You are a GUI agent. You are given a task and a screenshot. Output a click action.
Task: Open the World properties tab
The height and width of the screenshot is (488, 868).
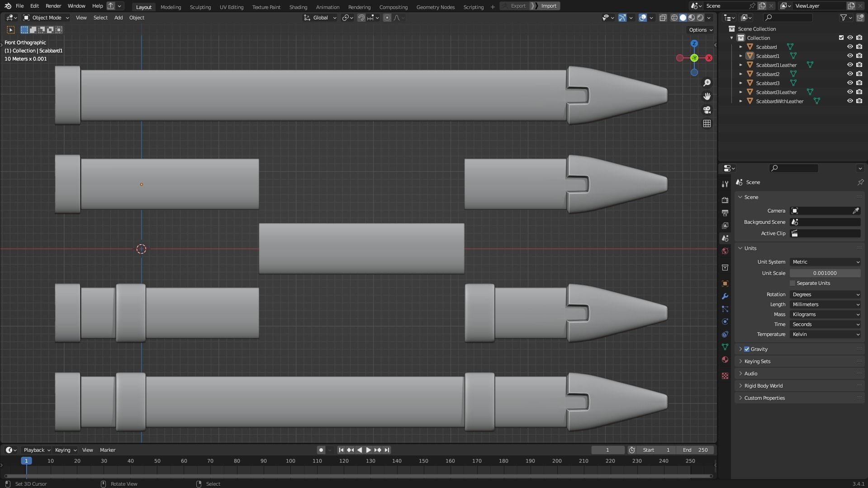tap(725, 251)
